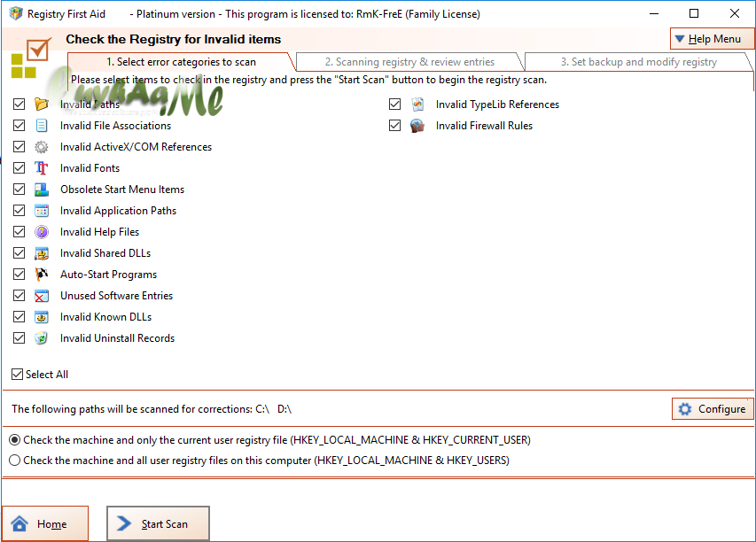Toggle the Invalid Uninstall Records checkbox
756x542 pixels.
[x=19, y=337]
